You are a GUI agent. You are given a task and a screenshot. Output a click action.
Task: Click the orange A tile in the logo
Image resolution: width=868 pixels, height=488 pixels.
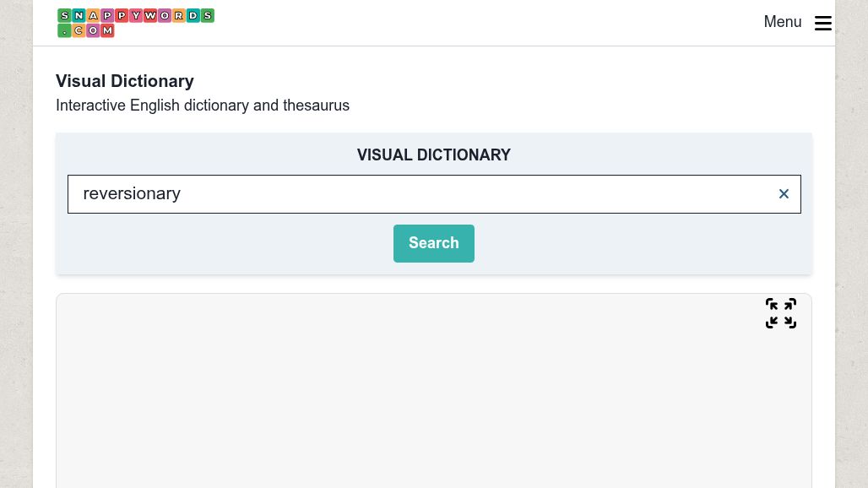93,15
